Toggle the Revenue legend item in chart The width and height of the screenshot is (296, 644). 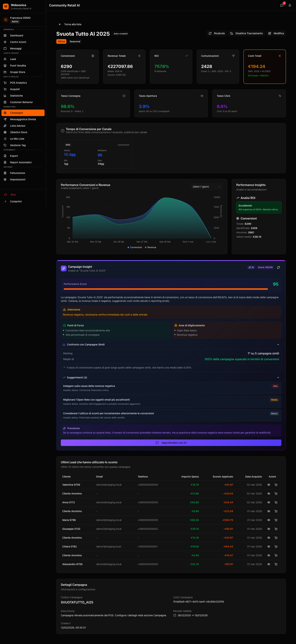click(151, 247)
